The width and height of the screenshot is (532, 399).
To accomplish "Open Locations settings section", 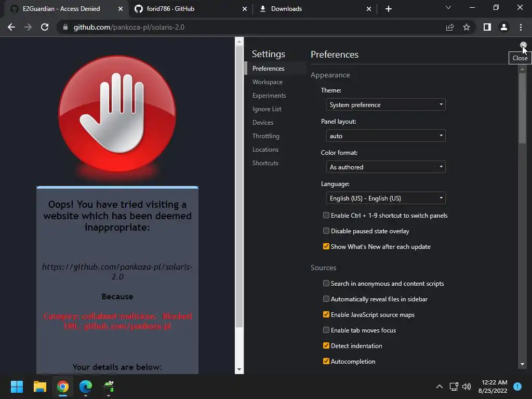I will 265,150.
